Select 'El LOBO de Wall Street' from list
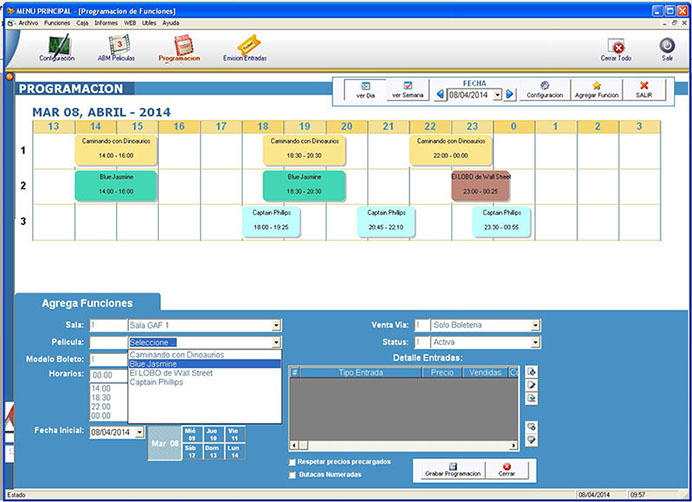The width and height of the screenshot is (692, 502). 171,372
